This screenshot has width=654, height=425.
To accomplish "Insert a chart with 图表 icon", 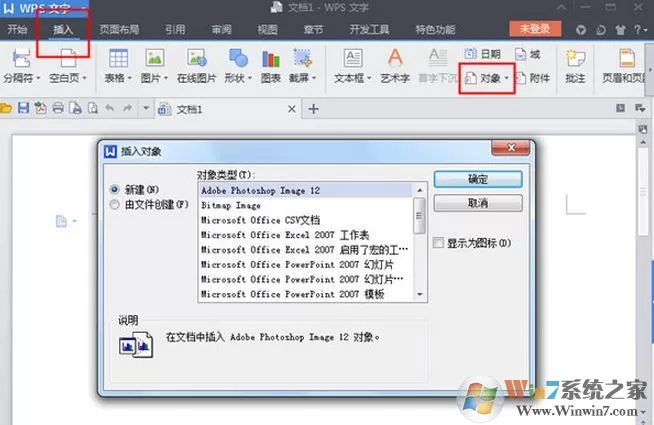I will (271, 59).
